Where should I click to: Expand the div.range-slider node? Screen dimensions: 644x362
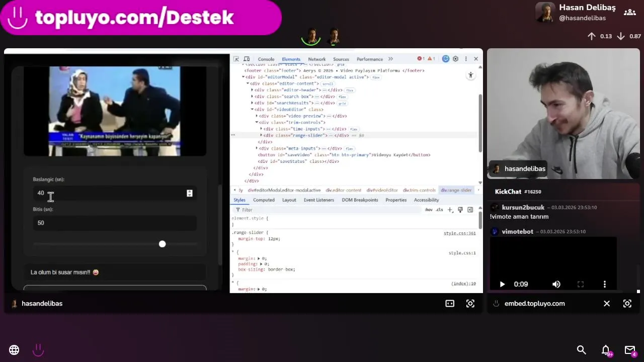click(261, 136)
